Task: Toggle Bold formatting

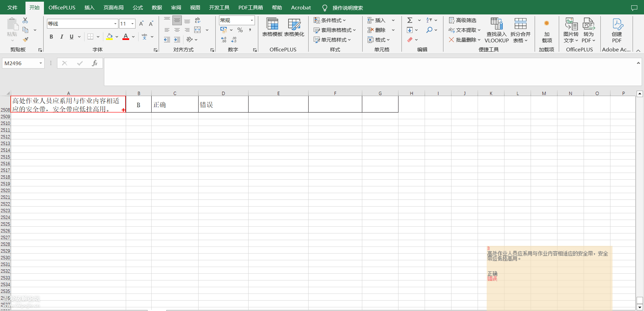Action: tap(51, 37)
